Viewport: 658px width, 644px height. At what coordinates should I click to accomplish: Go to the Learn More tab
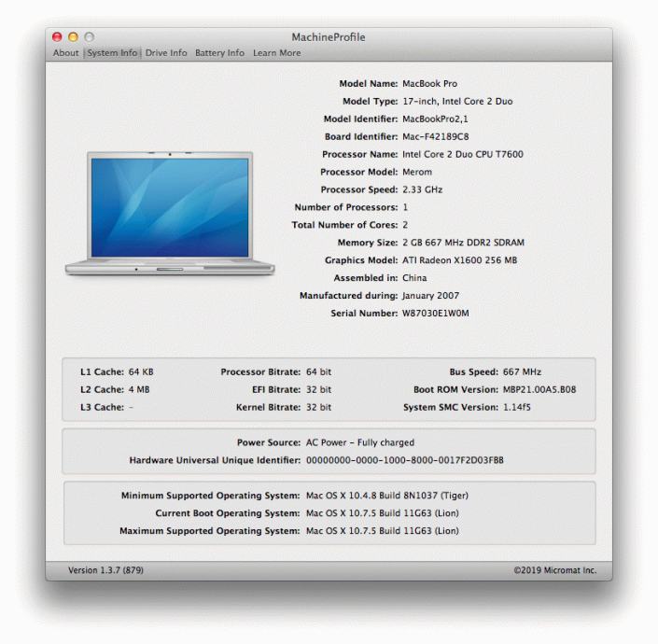coord(277,53)
